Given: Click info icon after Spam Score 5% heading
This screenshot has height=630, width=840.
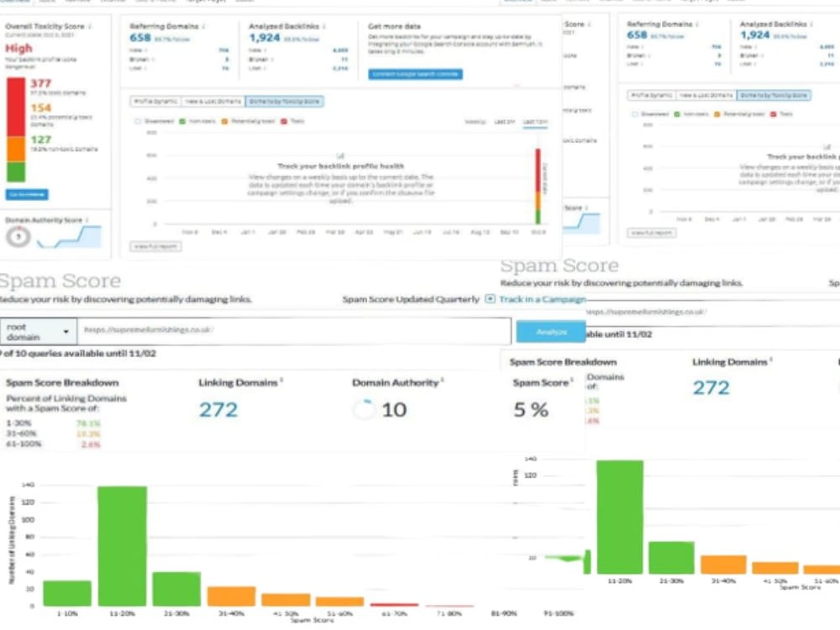Looking at the screenshot, I should (571, 381).
